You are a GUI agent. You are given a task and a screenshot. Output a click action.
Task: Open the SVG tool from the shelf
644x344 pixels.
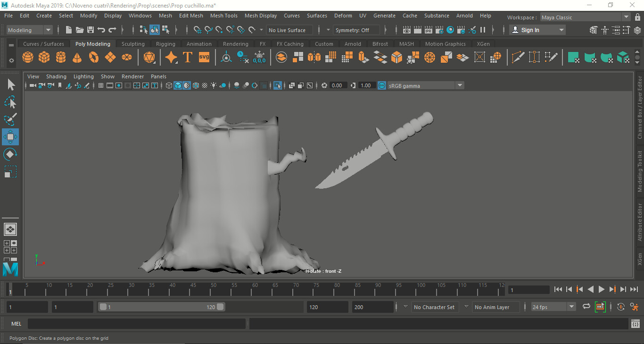[204, 57]
